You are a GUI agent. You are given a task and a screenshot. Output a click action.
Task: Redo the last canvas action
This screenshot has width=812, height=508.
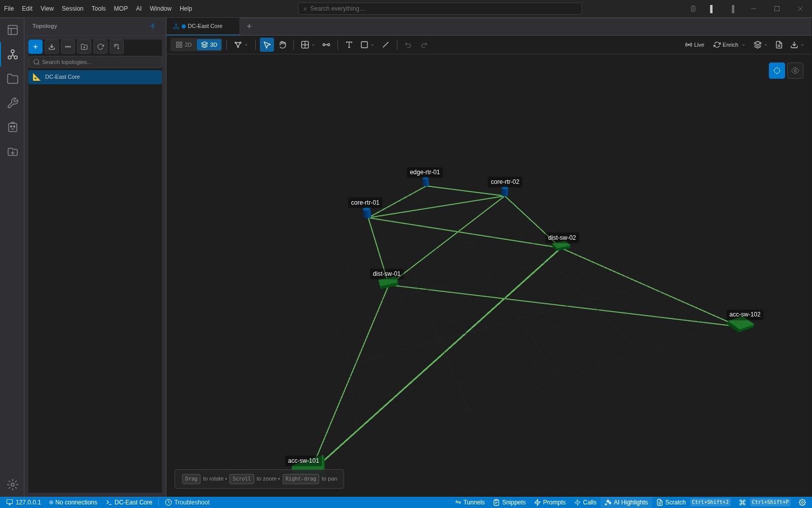pyautogui.click(x=424, y=45)
